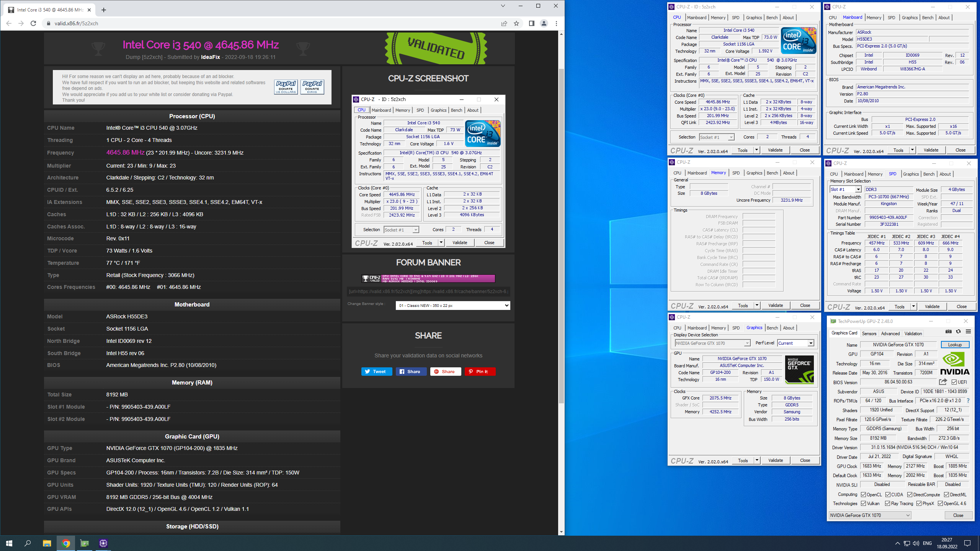This screenshot has height=551, width=980.
Task: Toggle Vulkan checkbox in GPU-Z
Action: pos(864,503)
